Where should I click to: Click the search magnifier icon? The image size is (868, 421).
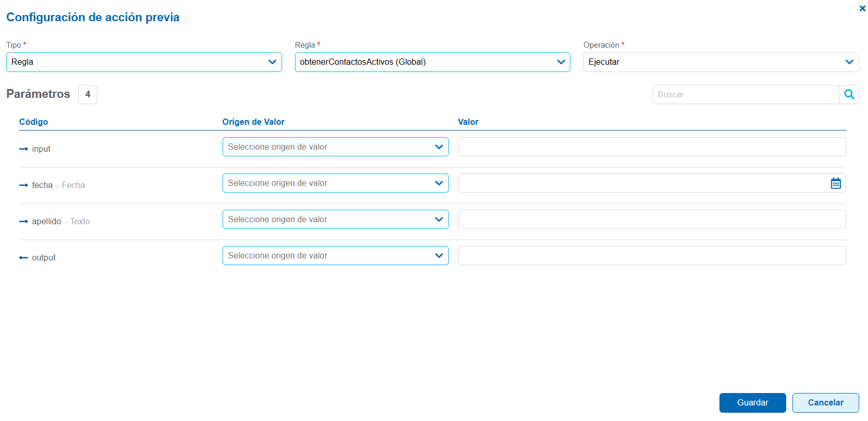(x=849, y=94)
